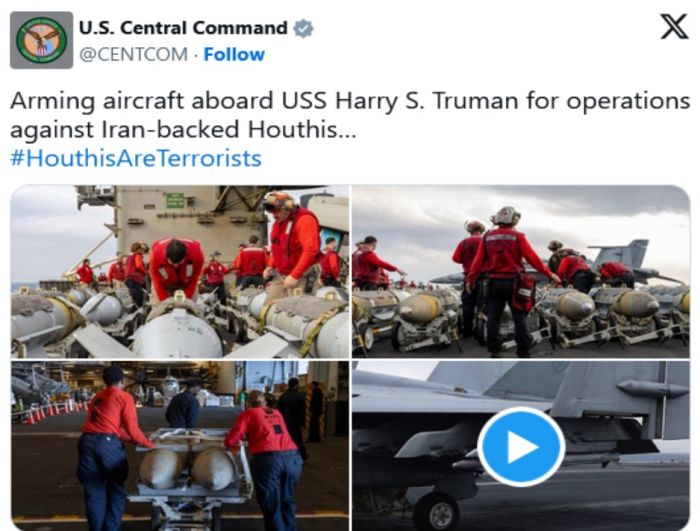This screenshot has height=531, width=700.
Task: Open photo of red-shirted crew and bombs at sunset
Action: click(x=521, y=272)
